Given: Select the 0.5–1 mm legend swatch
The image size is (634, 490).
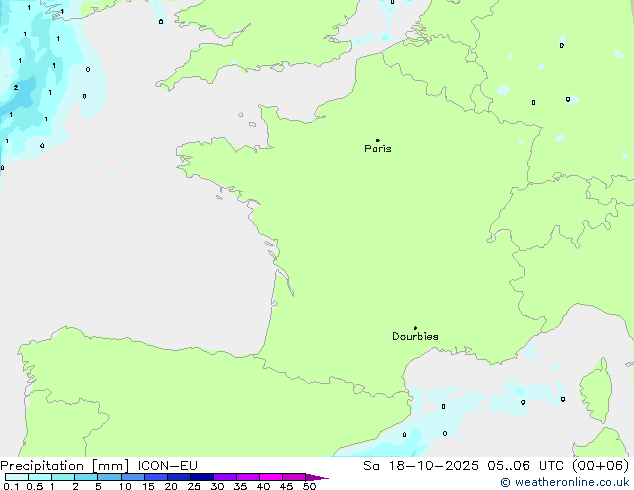Looking at the screenshot, I should (40, 477).
